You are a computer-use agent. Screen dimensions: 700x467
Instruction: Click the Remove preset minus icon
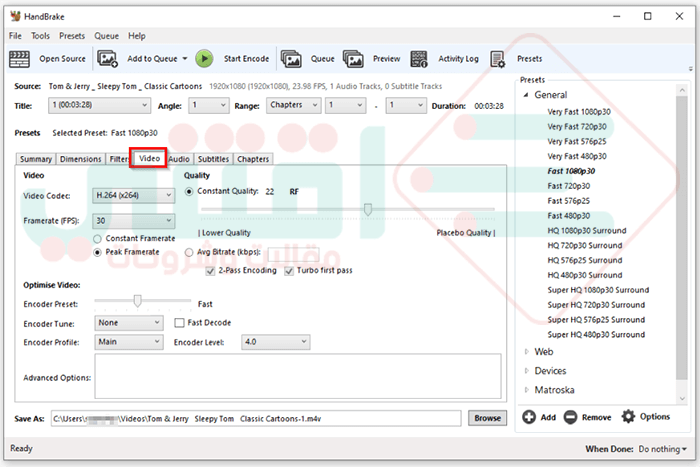570,417
